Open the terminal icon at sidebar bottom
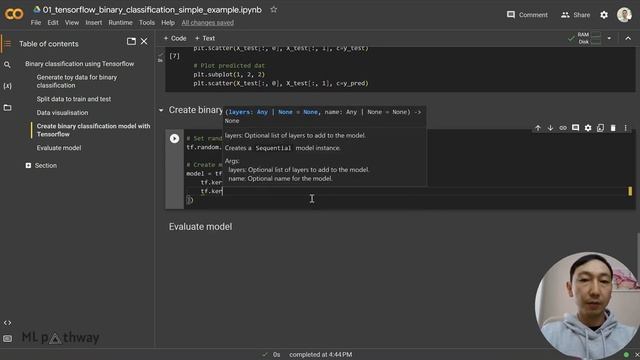 [x=7, y=338]
